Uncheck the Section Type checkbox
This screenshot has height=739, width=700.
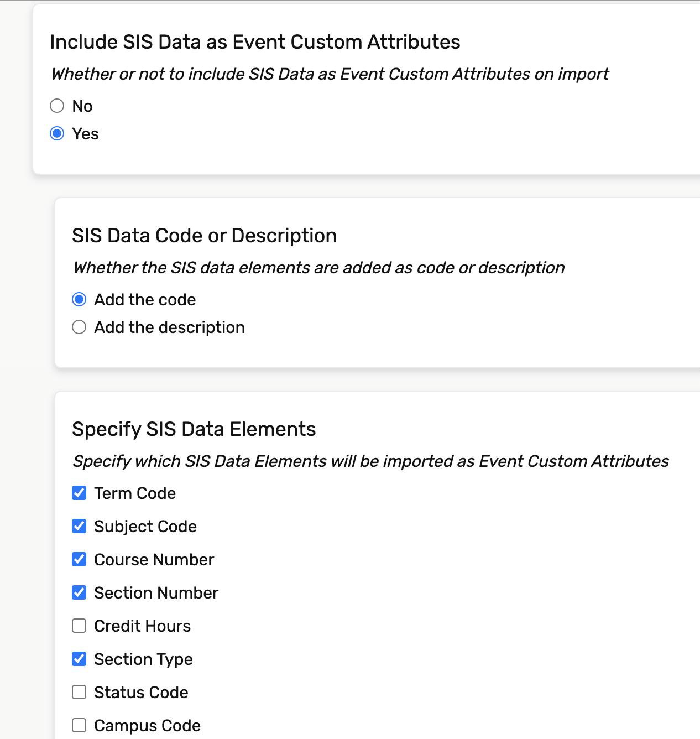(x=79, y=659)
